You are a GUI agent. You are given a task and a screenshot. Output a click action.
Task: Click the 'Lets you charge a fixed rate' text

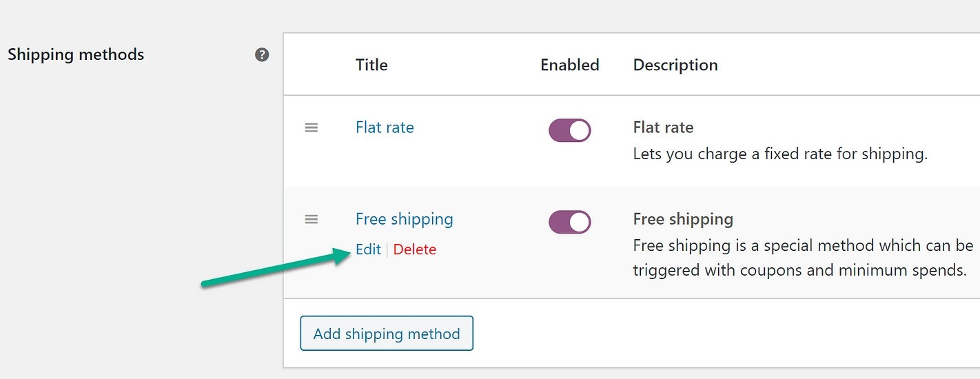[x=780, y=154]
